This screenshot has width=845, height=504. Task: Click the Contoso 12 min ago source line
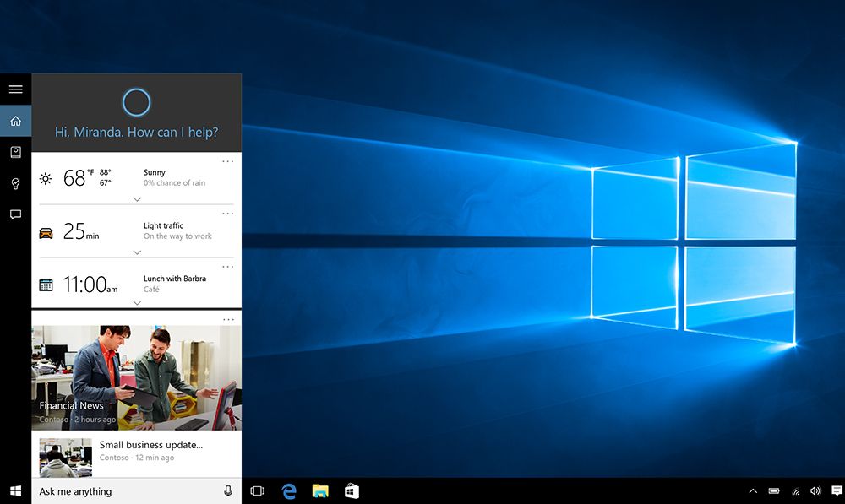pyautogui.click(x=137, y=458)
